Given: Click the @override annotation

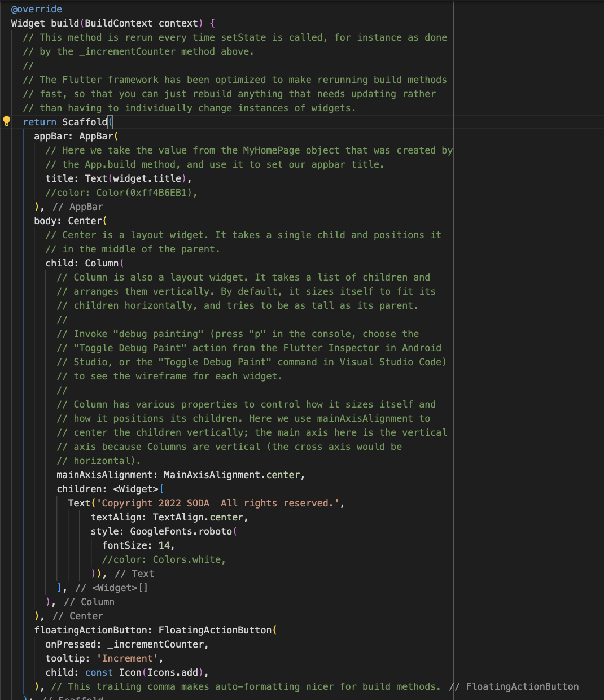Looking at the screenshot, I should [37, 9].
